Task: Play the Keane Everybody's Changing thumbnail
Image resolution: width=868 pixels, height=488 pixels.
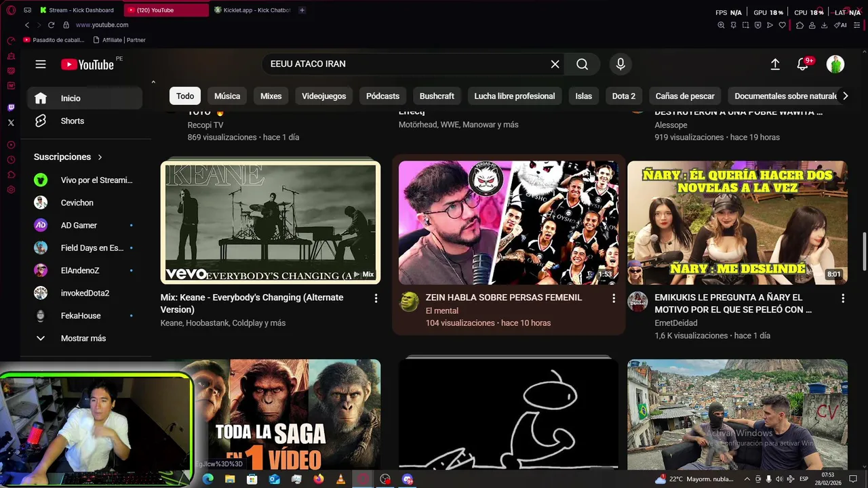Action: tap(271, 222)
